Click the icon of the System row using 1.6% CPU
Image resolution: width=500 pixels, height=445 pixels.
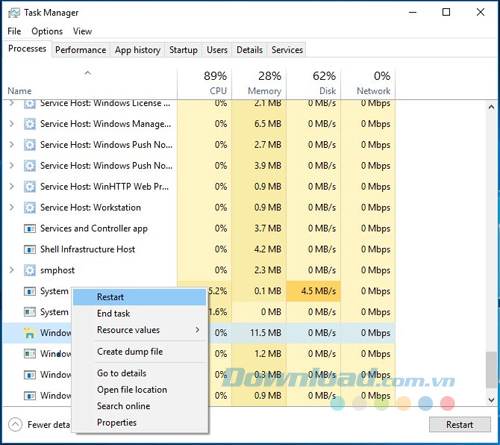[30, 312]
